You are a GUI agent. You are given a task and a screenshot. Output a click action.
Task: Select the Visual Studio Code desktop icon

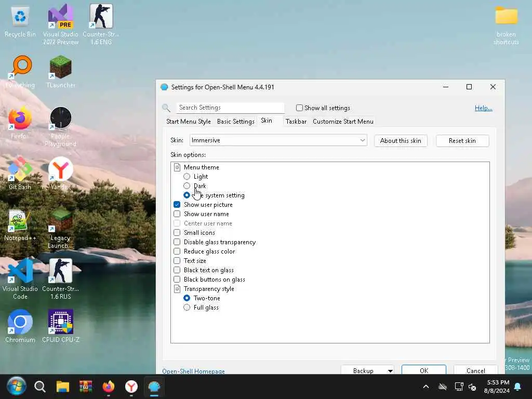20,279
